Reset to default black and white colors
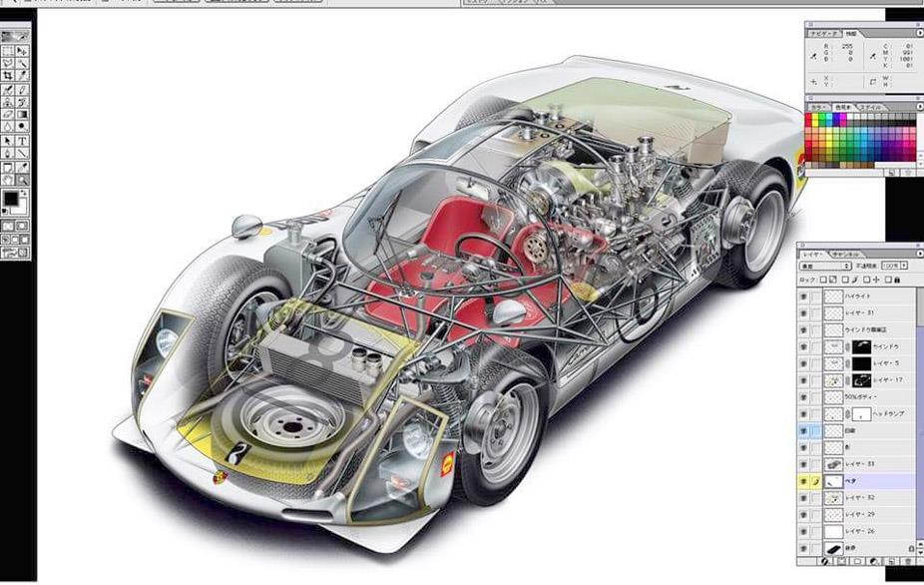The height and width of the screenshot is (585, 924). 5,211
